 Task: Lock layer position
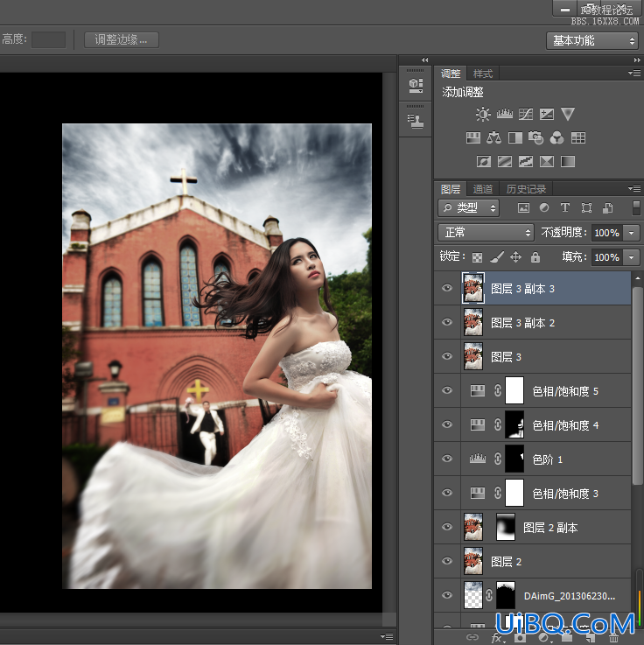[x=515, y=257]
